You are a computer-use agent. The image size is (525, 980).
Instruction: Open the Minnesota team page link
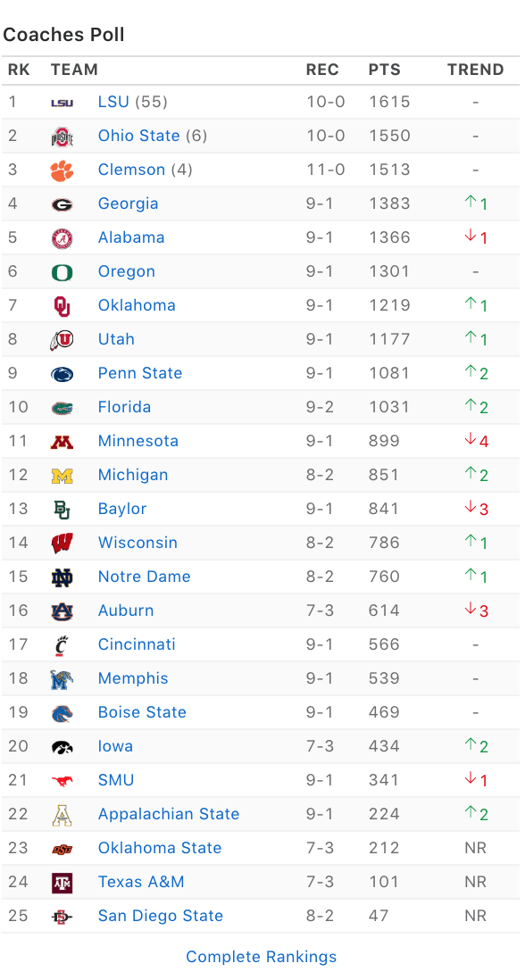pos(138,441)
